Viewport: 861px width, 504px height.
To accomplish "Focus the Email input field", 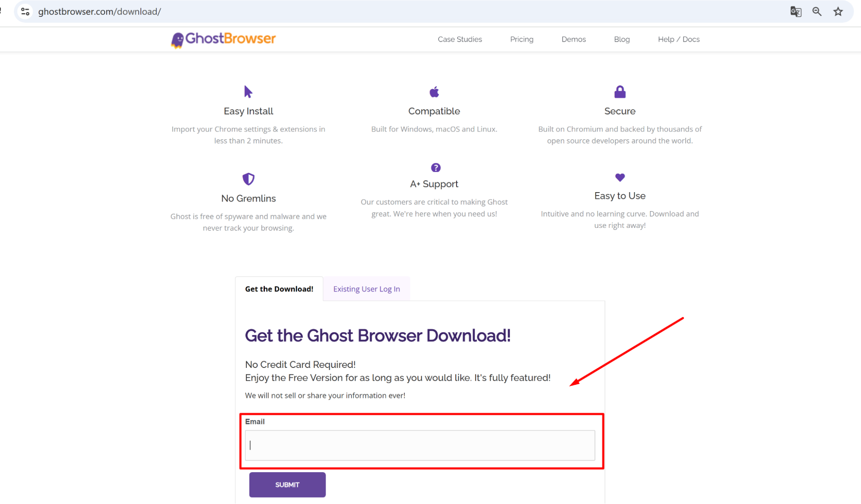I will [x=420, y=445].
